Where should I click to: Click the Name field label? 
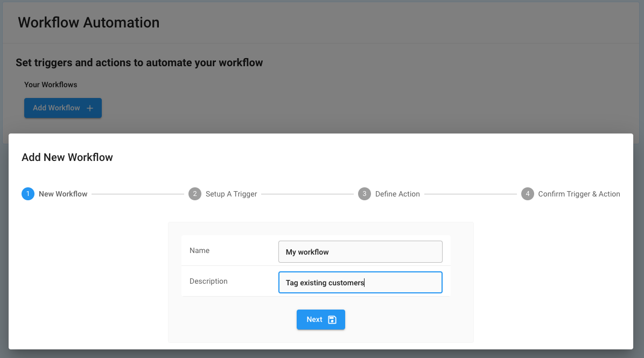(x=200, y=250)
